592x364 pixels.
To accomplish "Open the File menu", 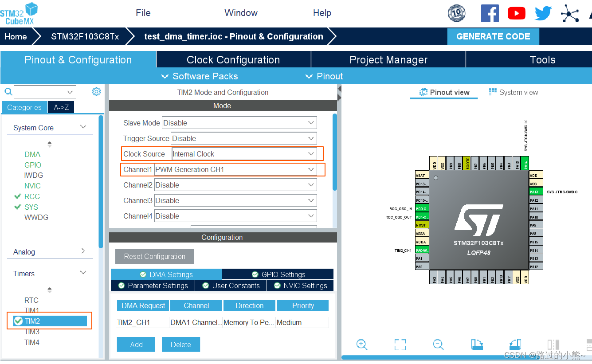I will 143,13.
